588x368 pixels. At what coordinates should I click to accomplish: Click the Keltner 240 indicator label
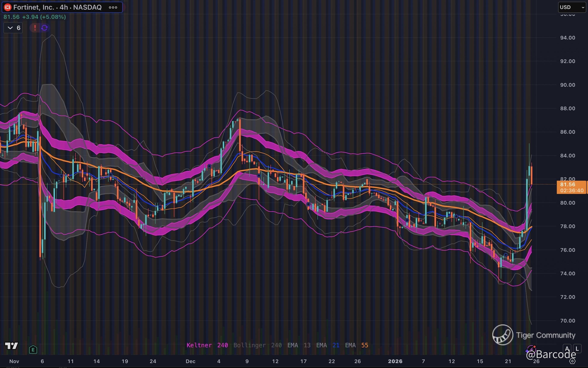tap(207, 345)
